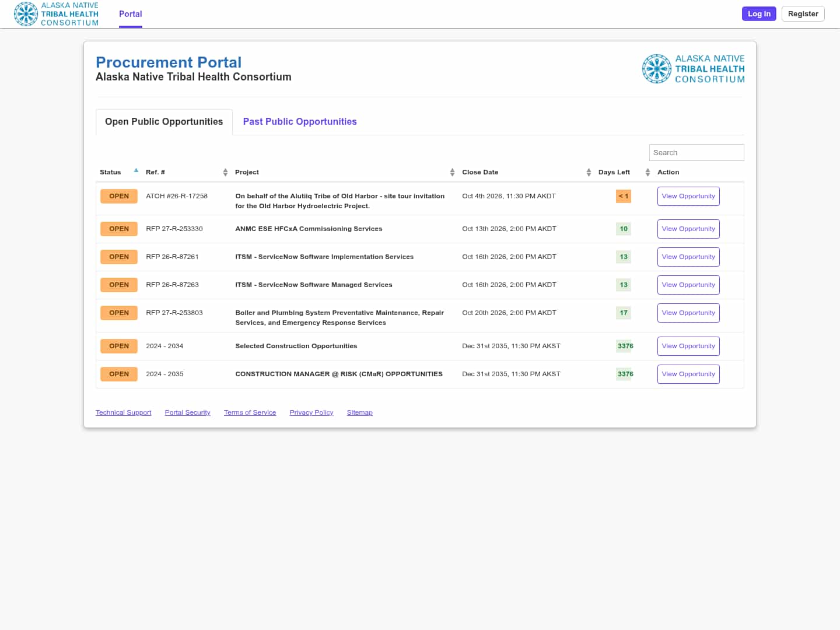The width and height of the screenshot is (840, 630).
Task: Sort table by Status column arrow
Action: pos(136,171)
